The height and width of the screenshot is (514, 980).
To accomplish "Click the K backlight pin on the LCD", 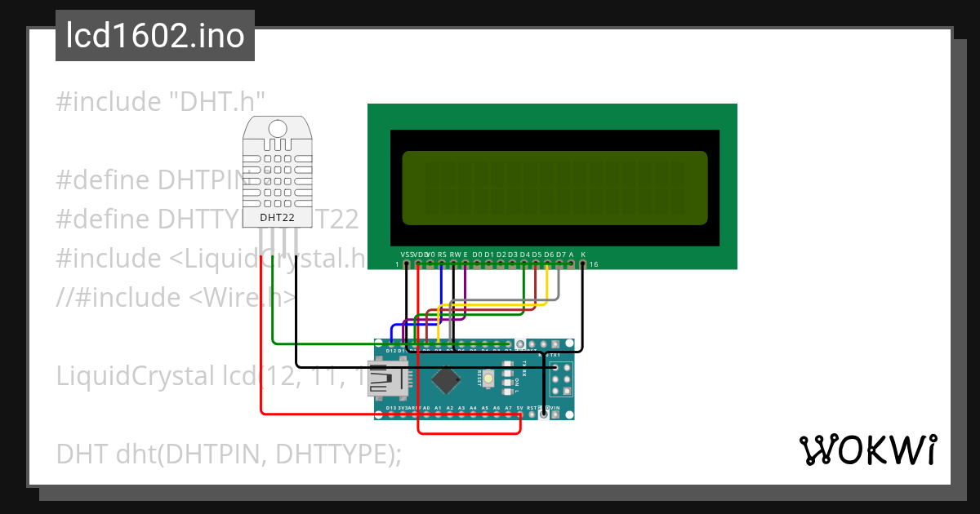I will click(582, 264).
